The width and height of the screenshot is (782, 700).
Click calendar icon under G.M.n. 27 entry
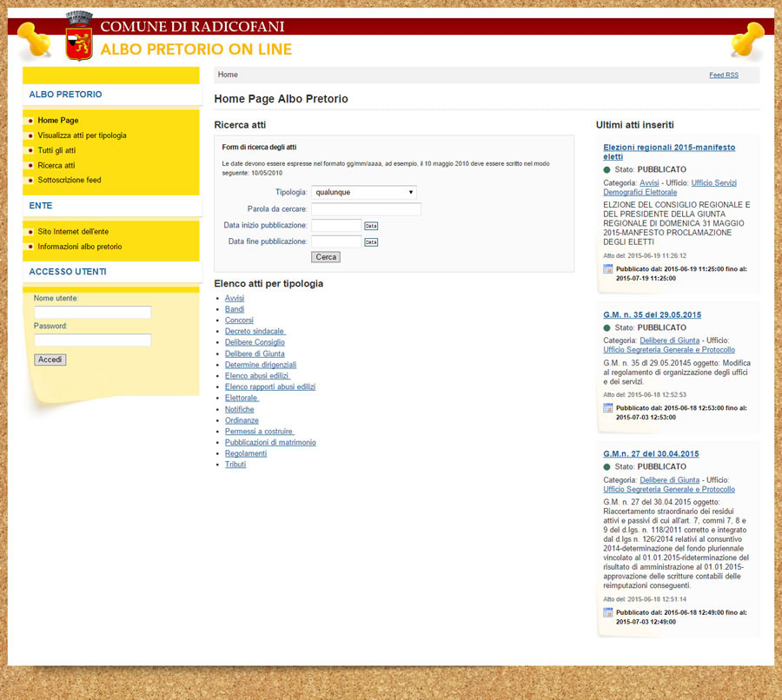(x=608, y=612)
